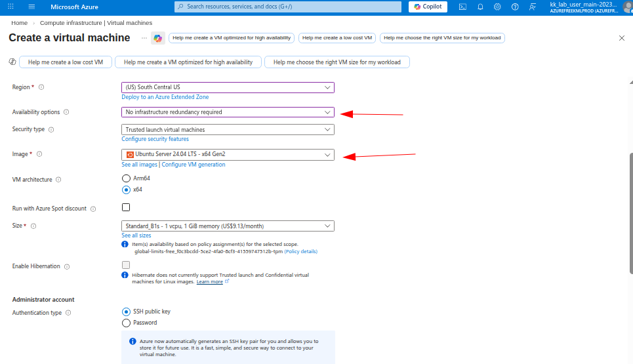
Task: Click the Help question mark icon
Action: pos(515,7)
